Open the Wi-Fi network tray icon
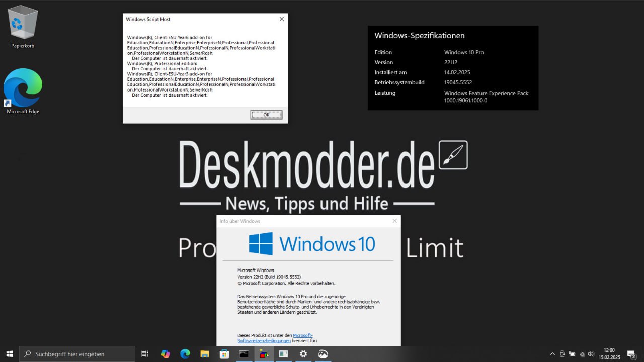 coord(582,354)
